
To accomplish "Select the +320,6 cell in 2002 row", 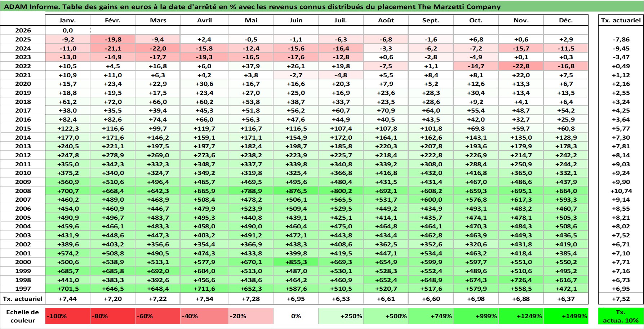I will point(476,244).
